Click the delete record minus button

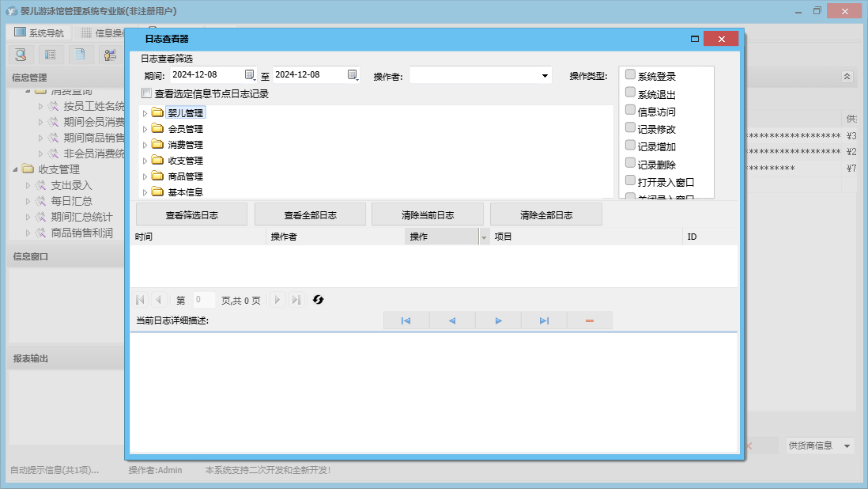(x=590, y=320)
